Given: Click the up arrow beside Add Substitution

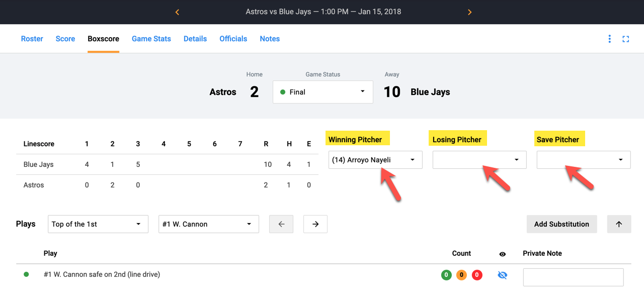Looking at the screenshot, I should [619, 224].
